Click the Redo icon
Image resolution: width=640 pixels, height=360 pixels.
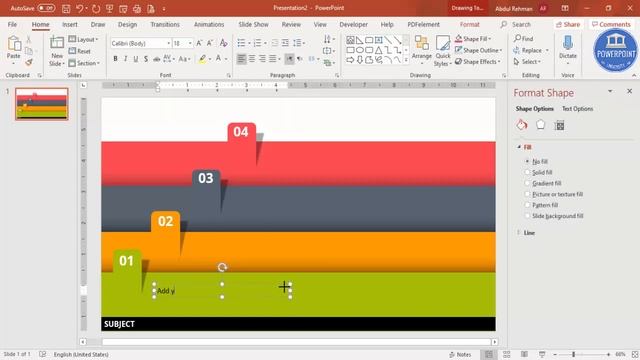tap(96, 8)
